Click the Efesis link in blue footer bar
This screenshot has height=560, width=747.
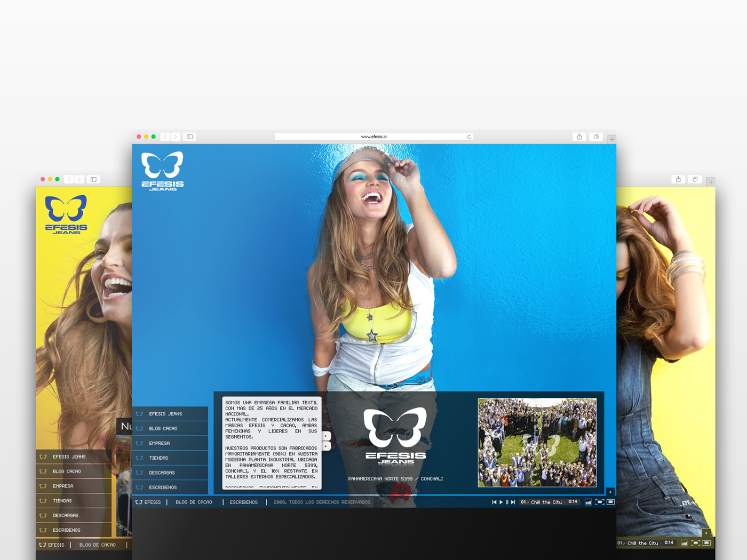coord(148,502)
